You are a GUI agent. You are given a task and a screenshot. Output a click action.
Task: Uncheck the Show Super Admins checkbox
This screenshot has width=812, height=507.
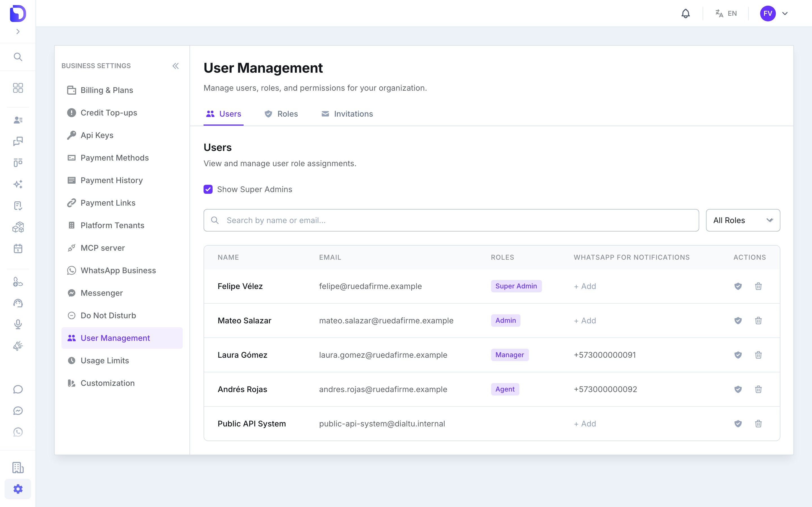pyautogui.click(x=208, y=190)
